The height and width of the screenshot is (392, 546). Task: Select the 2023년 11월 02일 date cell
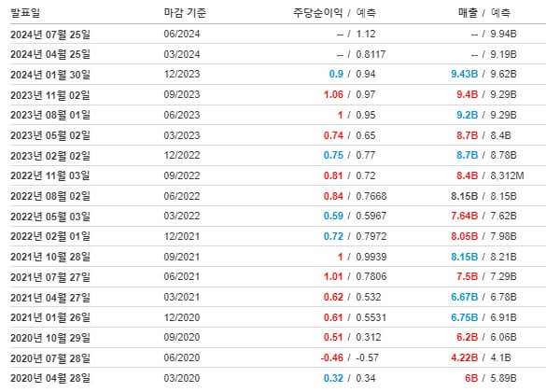click(x=50, y=95)
